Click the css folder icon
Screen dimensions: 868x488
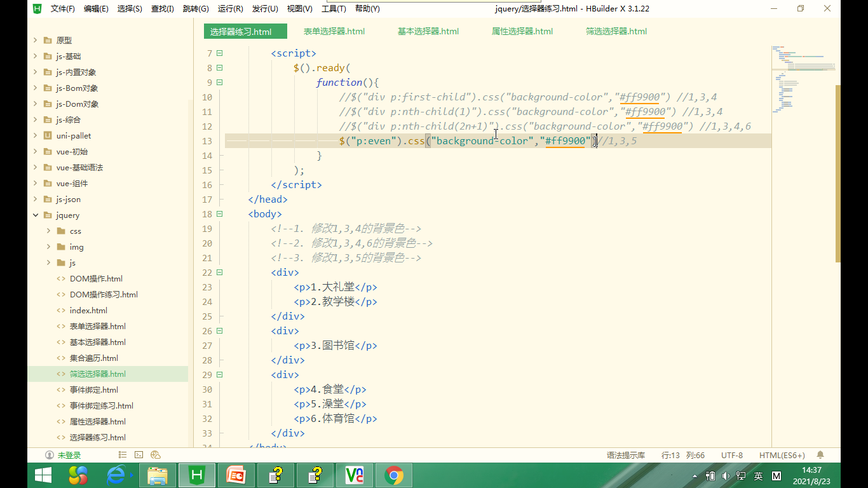61,231
